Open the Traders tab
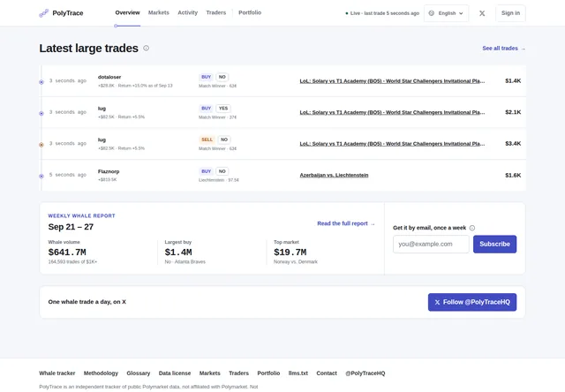565x392 pixels. (x=215, y=12)
